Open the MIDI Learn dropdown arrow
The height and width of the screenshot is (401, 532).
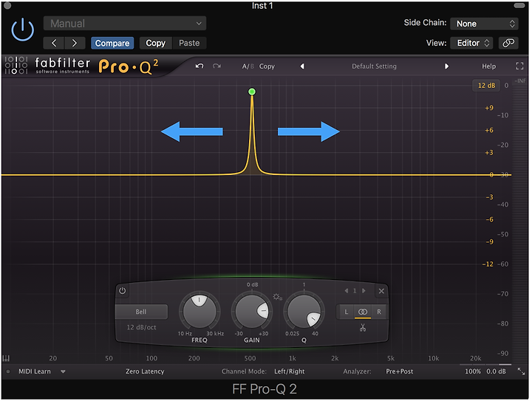pos(63,371)
